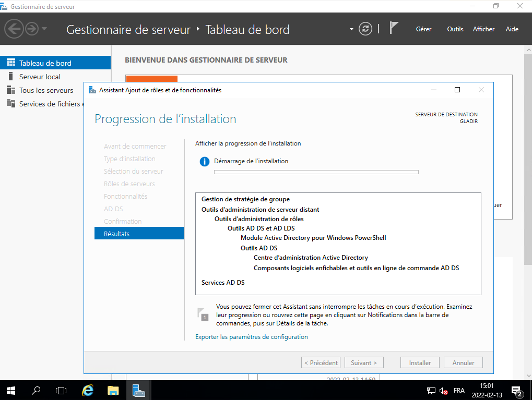
Task: Click Outils AD DS et AD LDS entry
Action: (x=261, y=228)
